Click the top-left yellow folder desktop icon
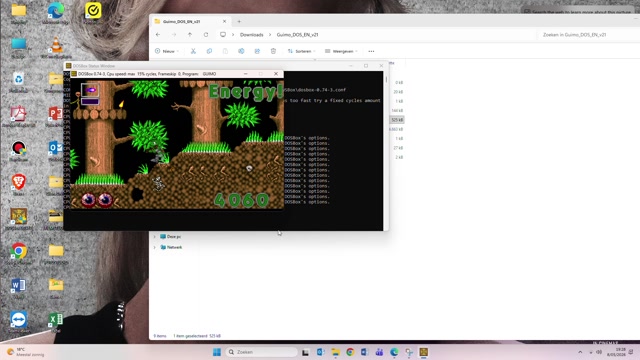This screenshot has width=640, height=360. [x=18, y=10]
